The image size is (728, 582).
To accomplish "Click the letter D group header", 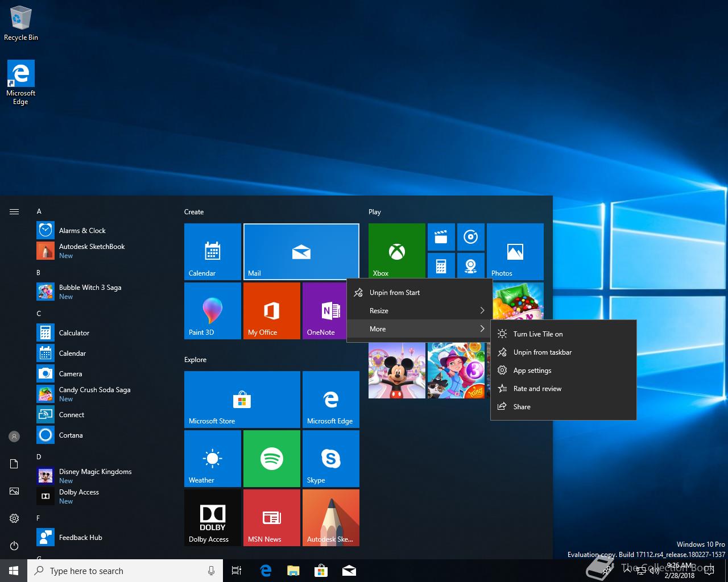I will 39,457.
